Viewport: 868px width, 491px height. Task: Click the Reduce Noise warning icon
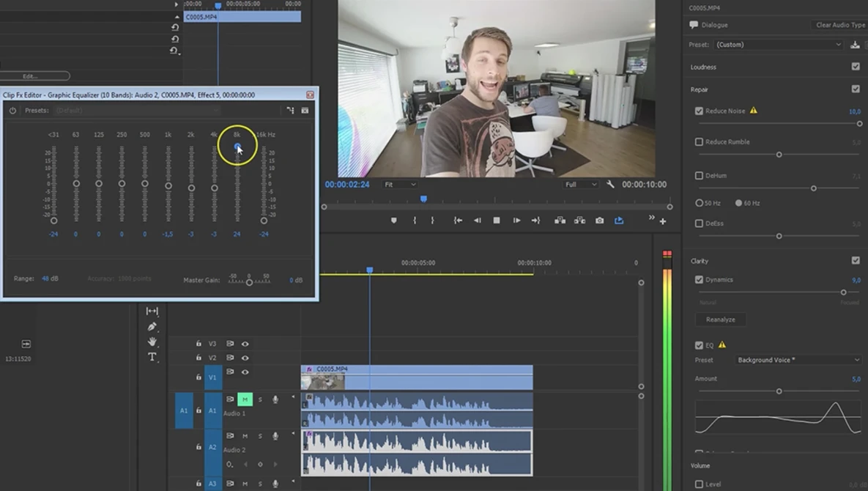(x=754, y=111)
